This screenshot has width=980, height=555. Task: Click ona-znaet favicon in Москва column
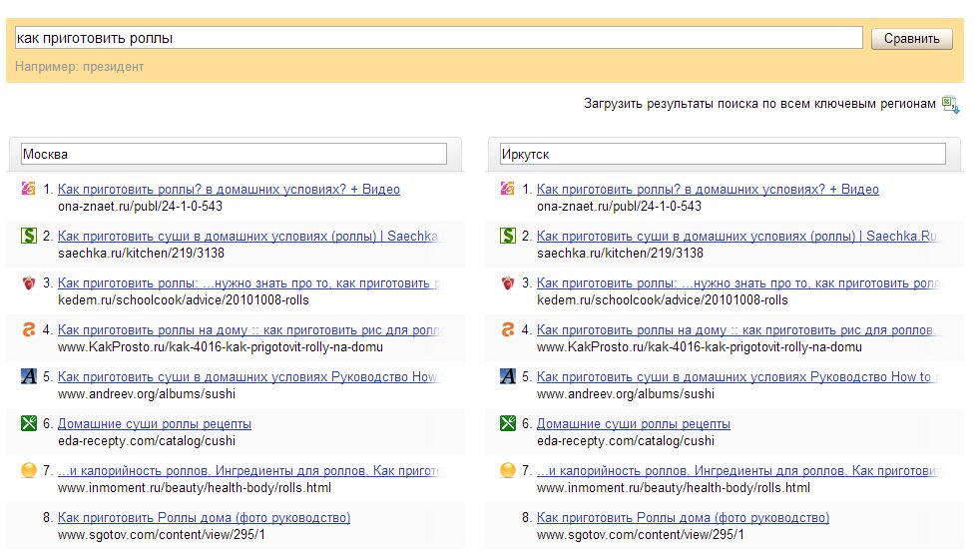29,188
